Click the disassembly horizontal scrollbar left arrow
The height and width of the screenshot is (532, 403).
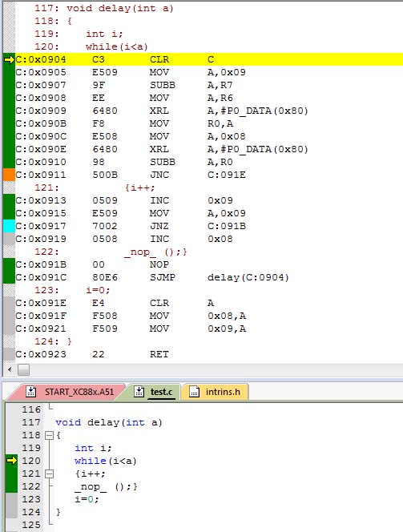[x=10, y=369]
